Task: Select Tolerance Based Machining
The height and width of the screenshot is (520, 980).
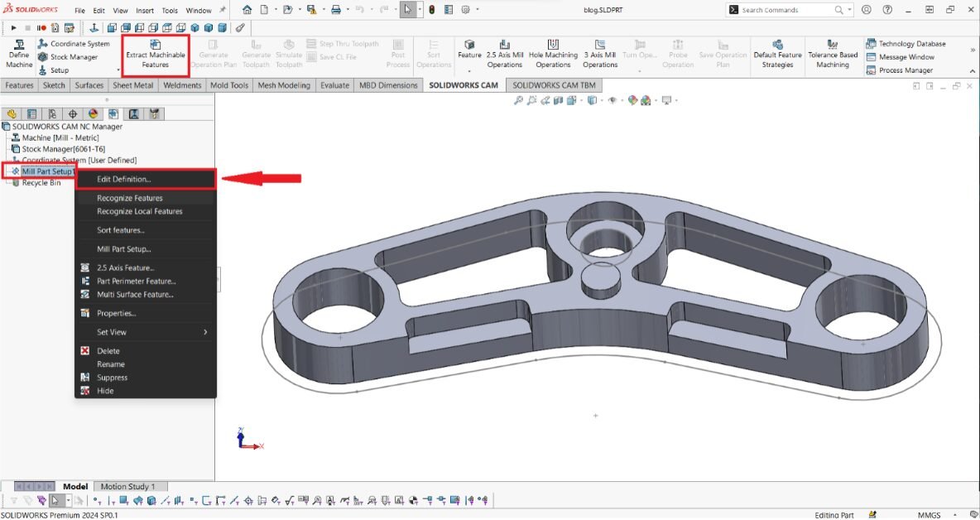Action: (x=833, y=55)
